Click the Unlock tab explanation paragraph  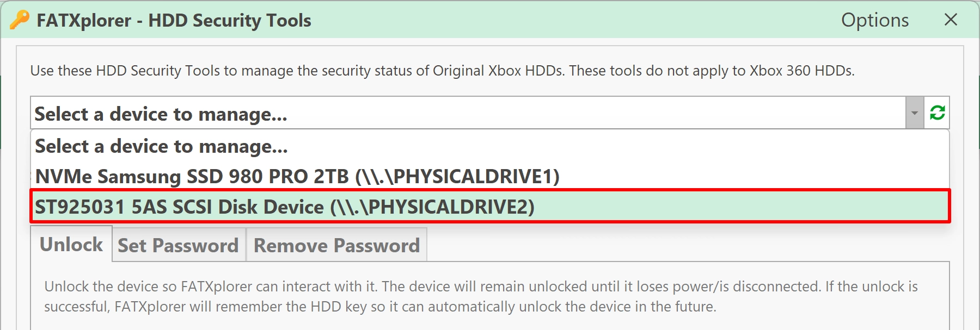coord(481,296)
